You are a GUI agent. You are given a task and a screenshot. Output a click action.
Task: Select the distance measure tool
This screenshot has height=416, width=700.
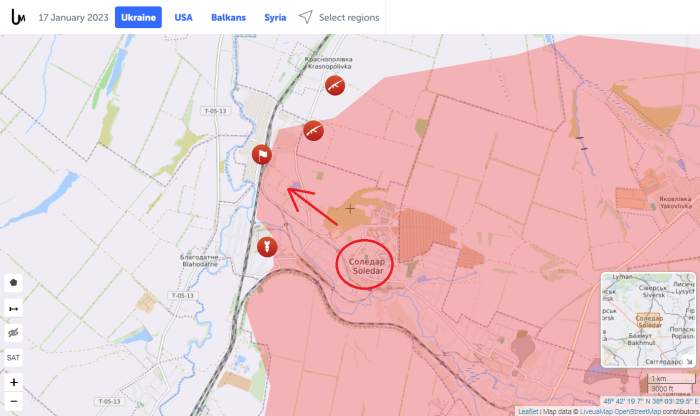tap(13, 308)
